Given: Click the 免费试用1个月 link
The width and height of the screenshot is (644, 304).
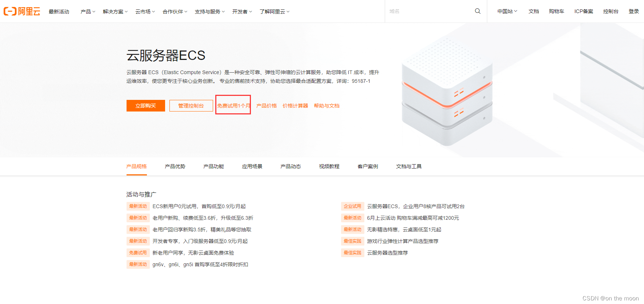Looking at the screenshot, I should point(233,106).
